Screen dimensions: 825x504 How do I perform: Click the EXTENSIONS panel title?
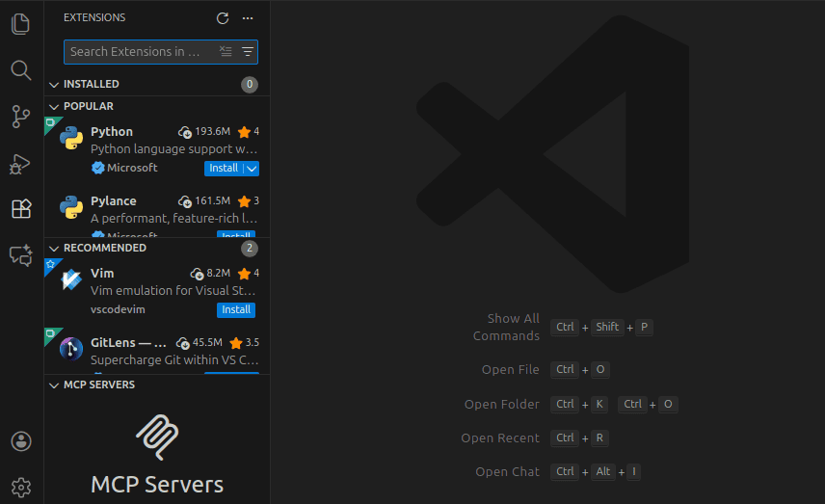(x=94, y=18)
